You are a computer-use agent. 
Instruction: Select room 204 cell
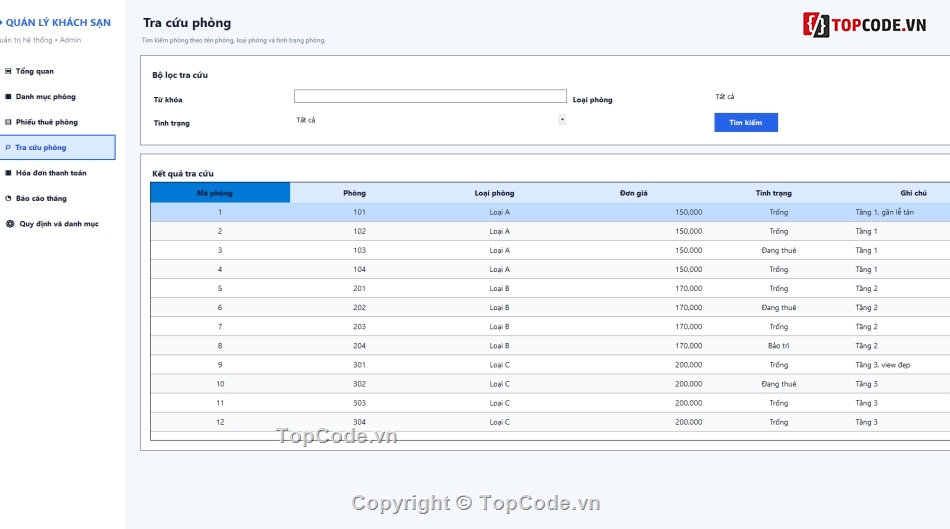click(x=359, y=345)
